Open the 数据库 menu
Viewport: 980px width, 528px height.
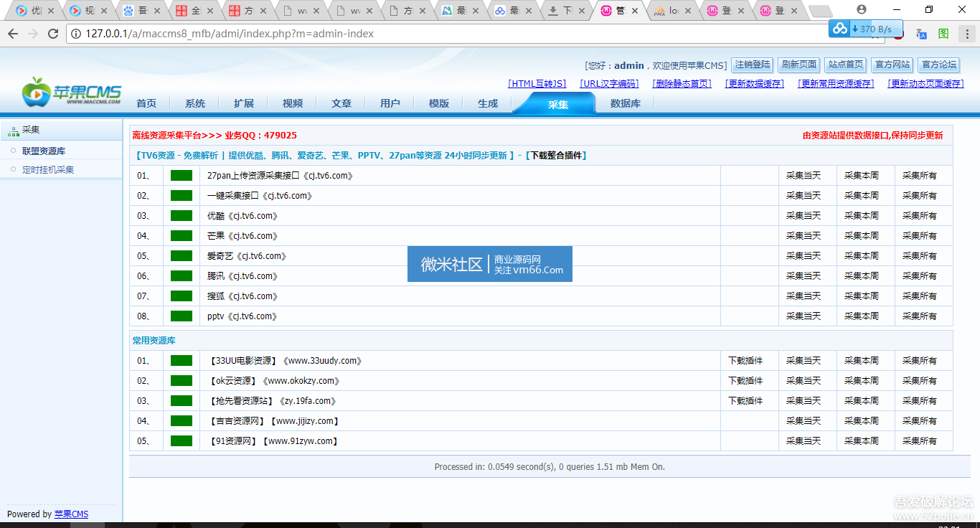tap(626, 103)
